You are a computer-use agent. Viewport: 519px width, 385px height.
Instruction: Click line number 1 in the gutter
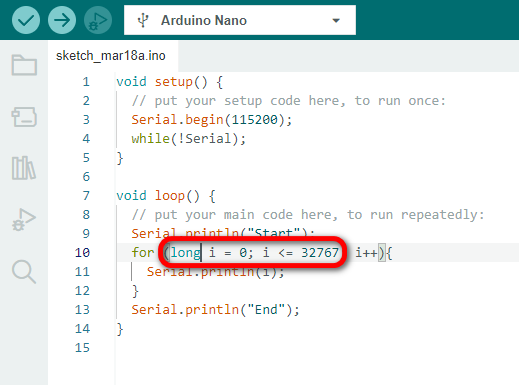pos(86,82)
